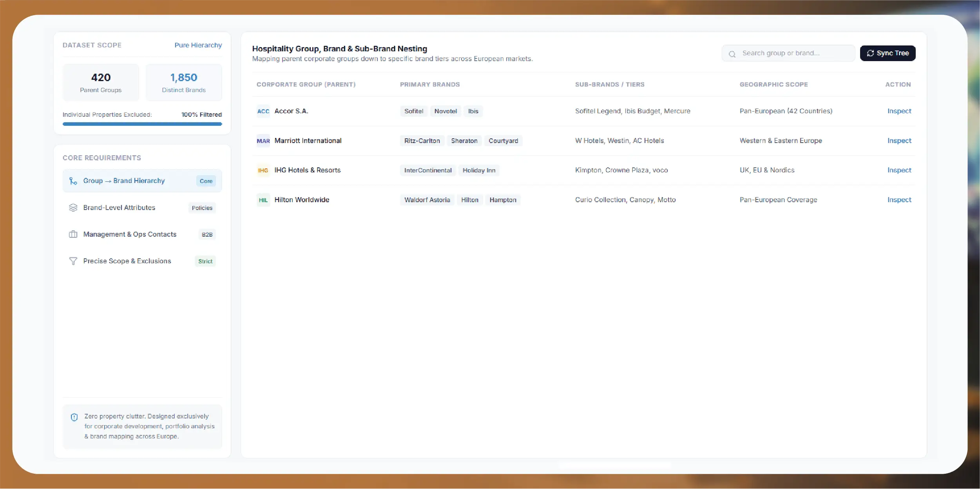Click the InterContinental brand chip

[x=428, y=170]
